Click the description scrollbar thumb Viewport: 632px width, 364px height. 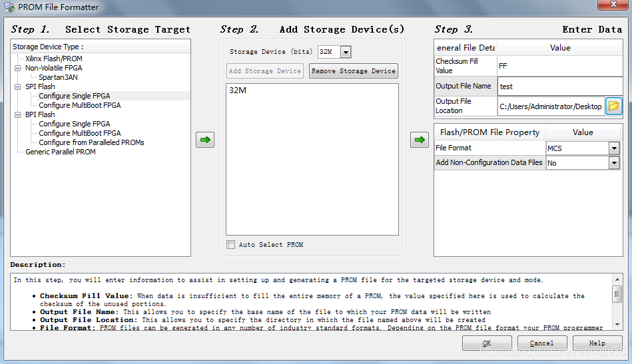[617, 293]
